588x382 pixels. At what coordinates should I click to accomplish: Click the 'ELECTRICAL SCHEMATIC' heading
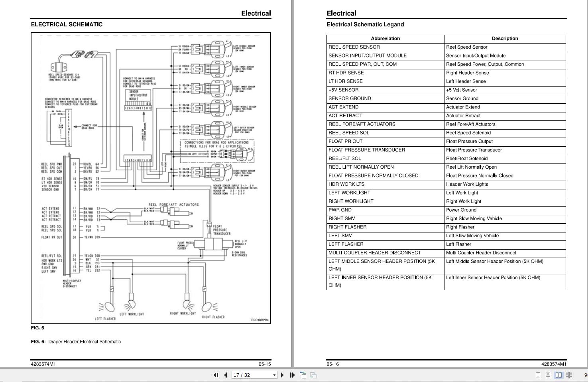tap(67, 24)
